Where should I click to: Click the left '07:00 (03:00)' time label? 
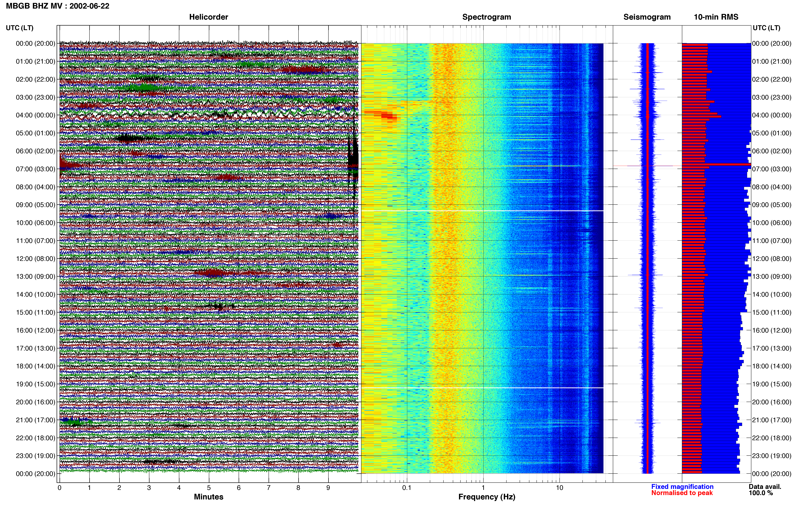(x=35, y=169)
